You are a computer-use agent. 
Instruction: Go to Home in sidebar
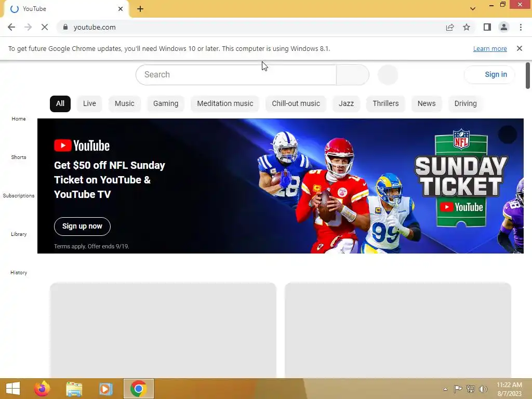[x=19, y=119]
